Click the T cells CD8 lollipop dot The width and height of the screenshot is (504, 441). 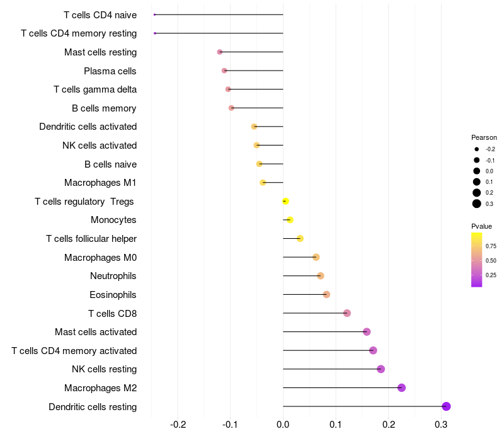point(347,313)
